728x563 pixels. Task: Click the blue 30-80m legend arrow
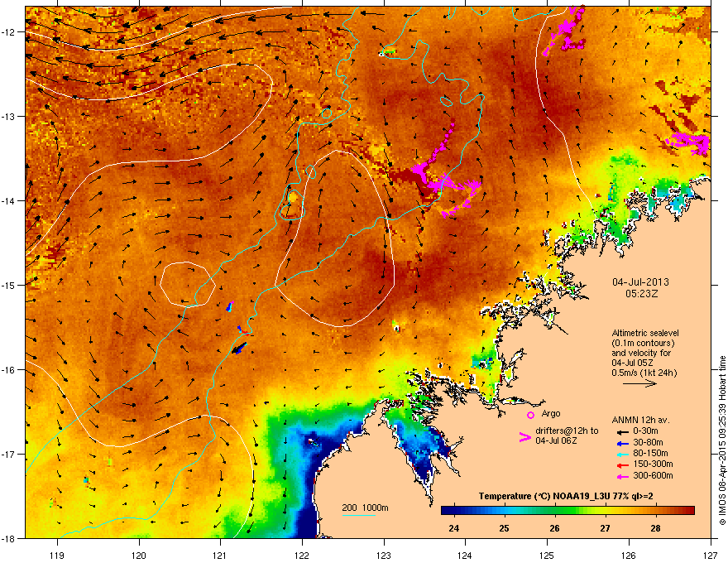622,443
